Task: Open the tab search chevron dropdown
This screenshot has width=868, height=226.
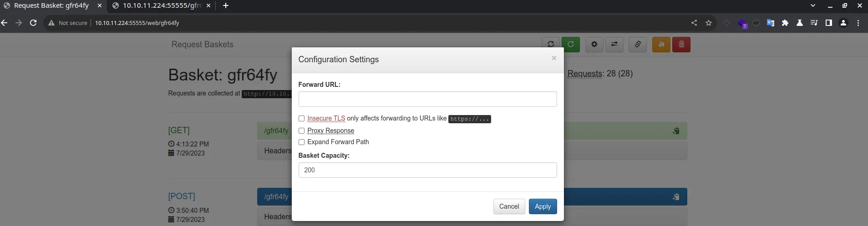Action: tap(813, 5)
